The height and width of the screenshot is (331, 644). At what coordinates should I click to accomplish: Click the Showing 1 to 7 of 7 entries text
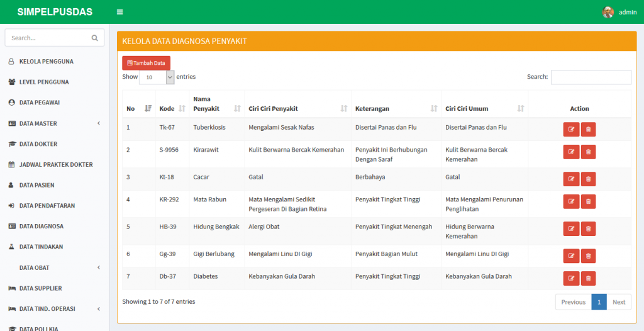tap(158, 301)
